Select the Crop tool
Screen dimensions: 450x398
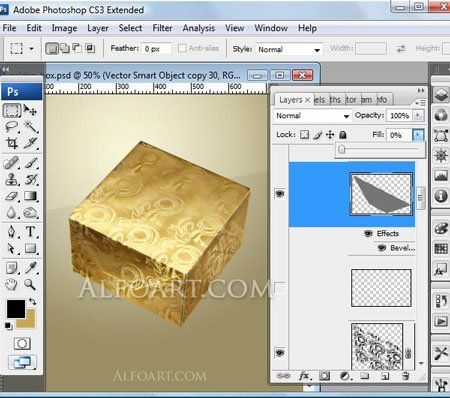[12, 143]
